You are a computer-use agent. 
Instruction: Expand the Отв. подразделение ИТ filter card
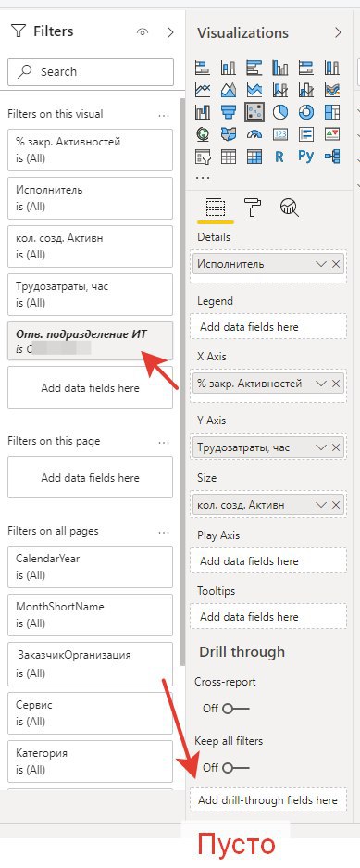tap(90, 341)
